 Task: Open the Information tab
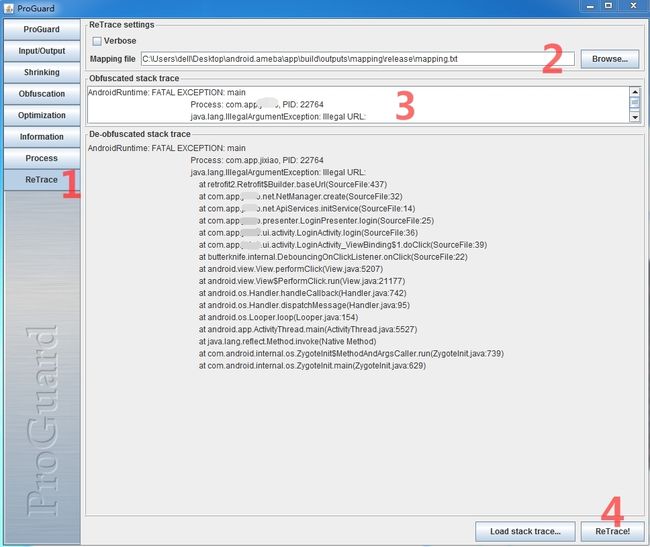(41, 137)
